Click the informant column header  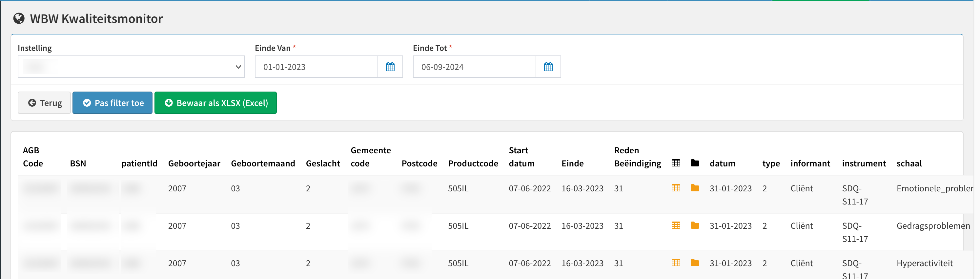pos(810,163)
